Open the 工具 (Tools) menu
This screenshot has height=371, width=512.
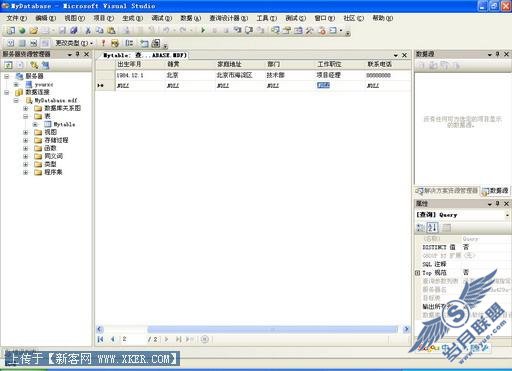(266, 18)
